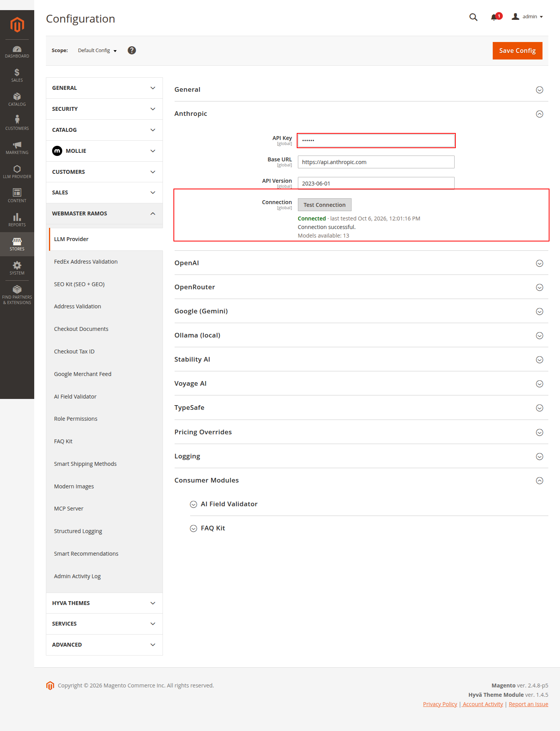Expand the MOLLIE configuration tab
The width and height of the screenshot is (560, 731).
click(x=104, y=151)
